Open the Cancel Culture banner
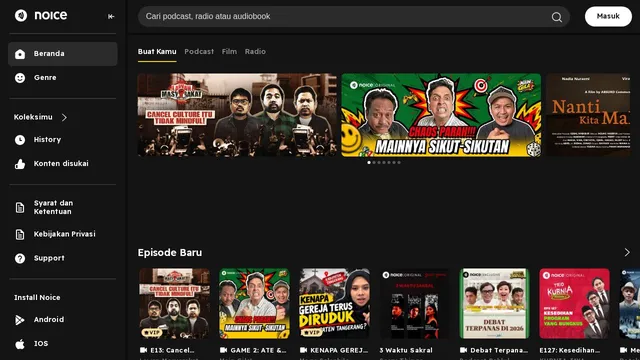Screen dimensions: 640x360 tap(237, 115)
